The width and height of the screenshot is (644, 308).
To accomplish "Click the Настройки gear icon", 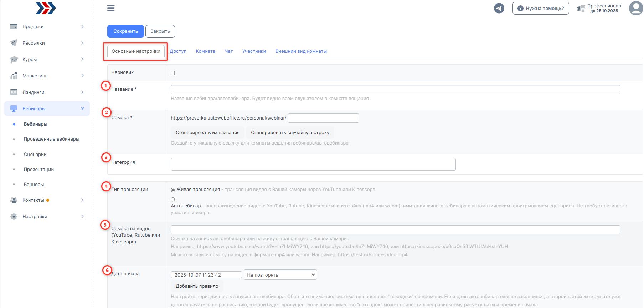I will (14, 216).
